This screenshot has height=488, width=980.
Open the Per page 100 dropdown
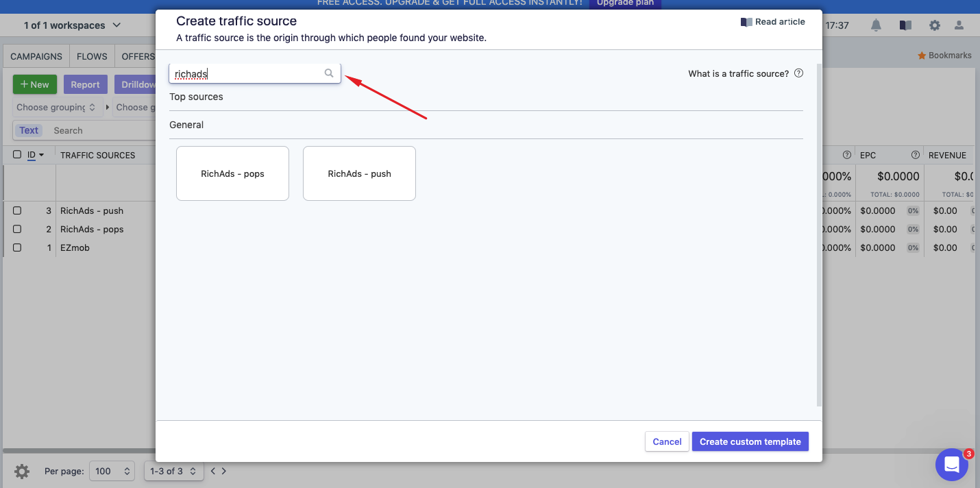(x=112, y=471)
